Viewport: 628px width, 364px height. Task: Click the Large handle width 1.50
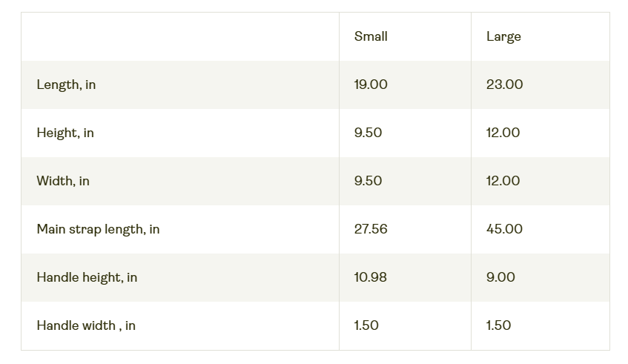[499, 325]
